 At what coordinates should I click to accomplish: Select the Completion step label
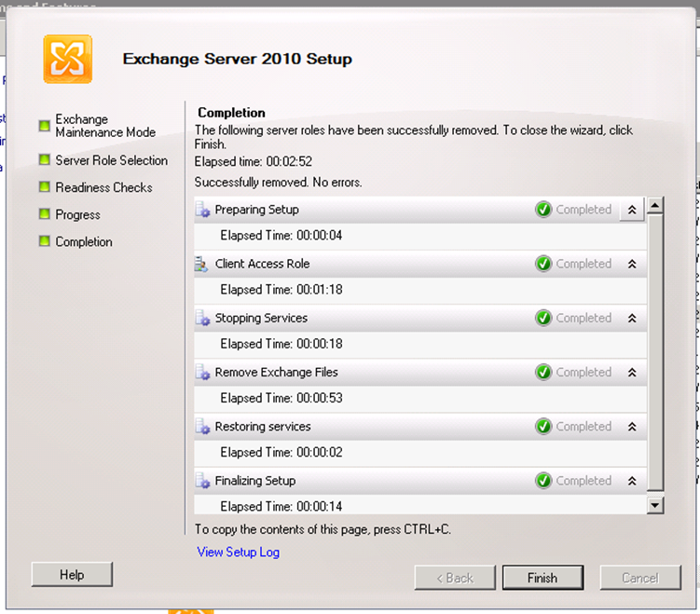point(84,242)
